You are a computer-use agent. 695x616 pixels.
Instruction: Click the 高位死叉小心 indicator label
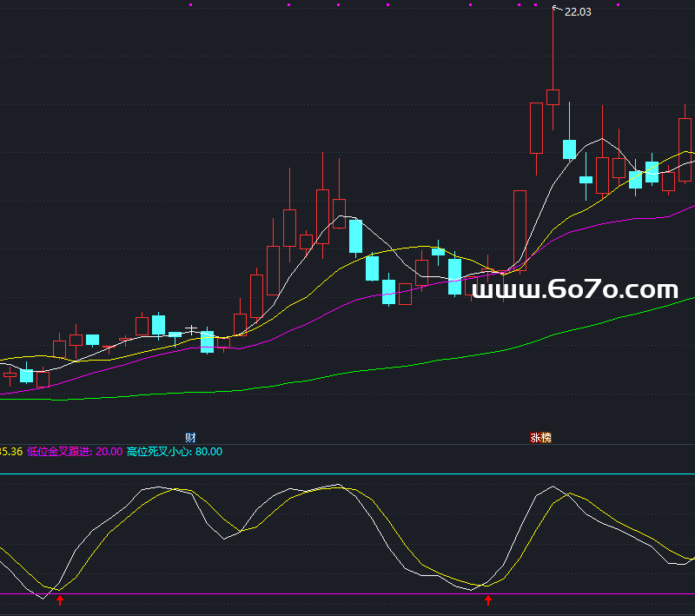click(x=159, y=452)
